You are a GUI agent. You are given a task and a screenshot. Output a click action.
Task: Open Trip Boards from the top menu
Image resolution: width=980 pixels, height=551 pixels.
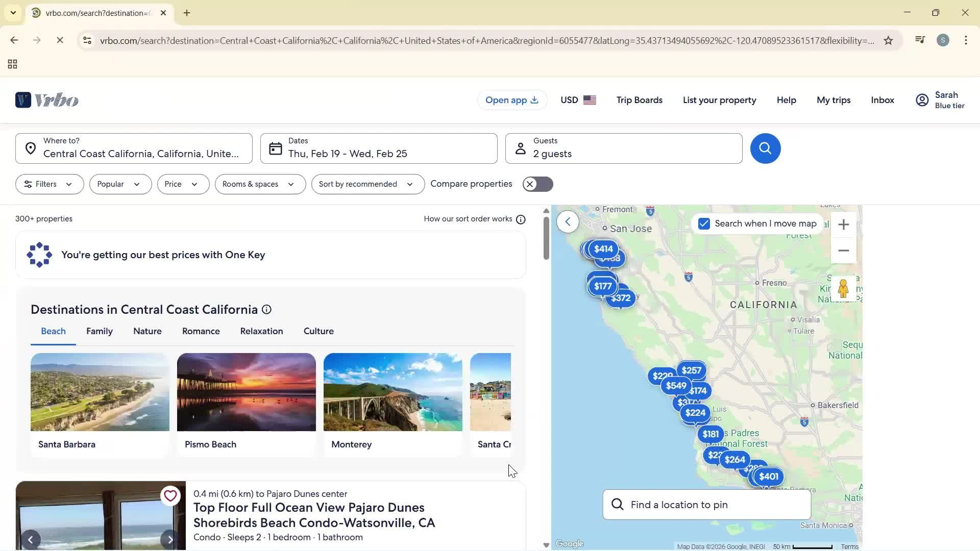pyautogui.click(x=639, y=100)
